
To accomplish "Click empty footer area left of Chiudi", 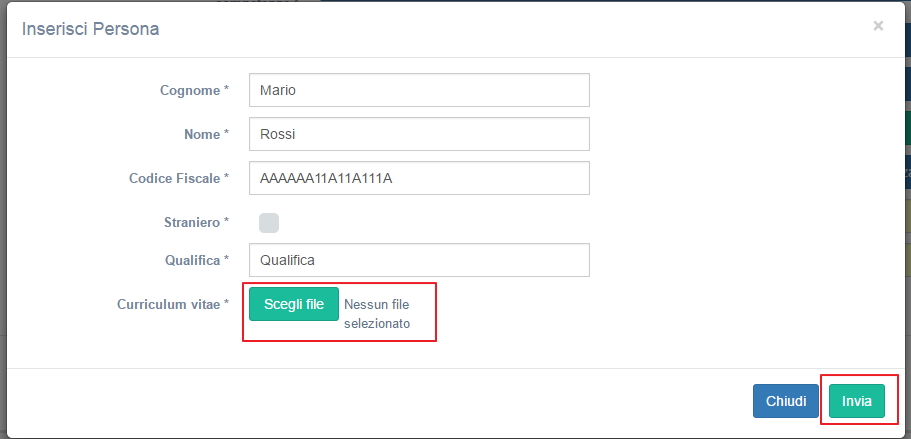I will (x=400, y=401).
